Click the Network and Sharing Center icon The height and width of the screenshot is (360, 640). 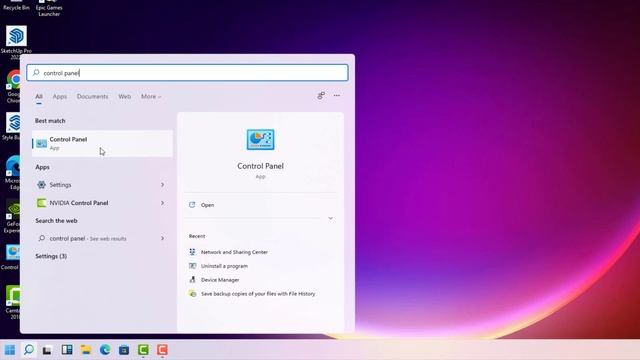[x=192, y=252]
